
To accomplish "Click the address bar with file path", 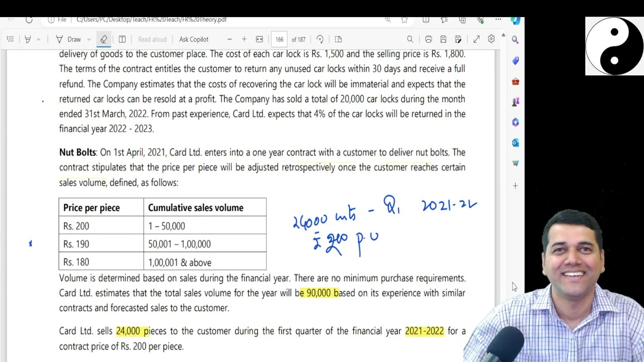I will (151, 20).
